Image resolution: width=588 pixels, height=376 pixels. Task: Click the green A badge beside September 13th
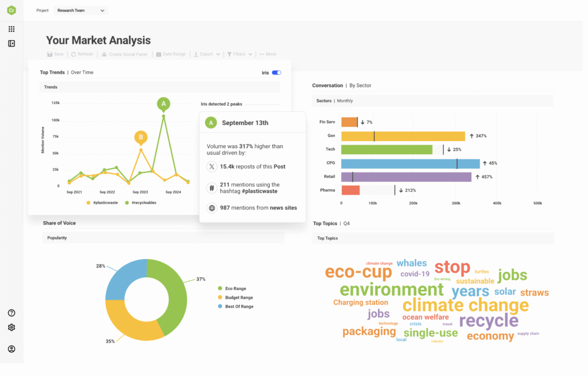click(211, 123)
